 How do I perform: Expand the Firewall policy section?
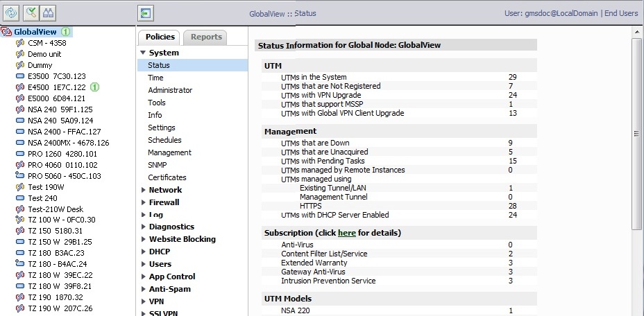[x=144, y=202]
